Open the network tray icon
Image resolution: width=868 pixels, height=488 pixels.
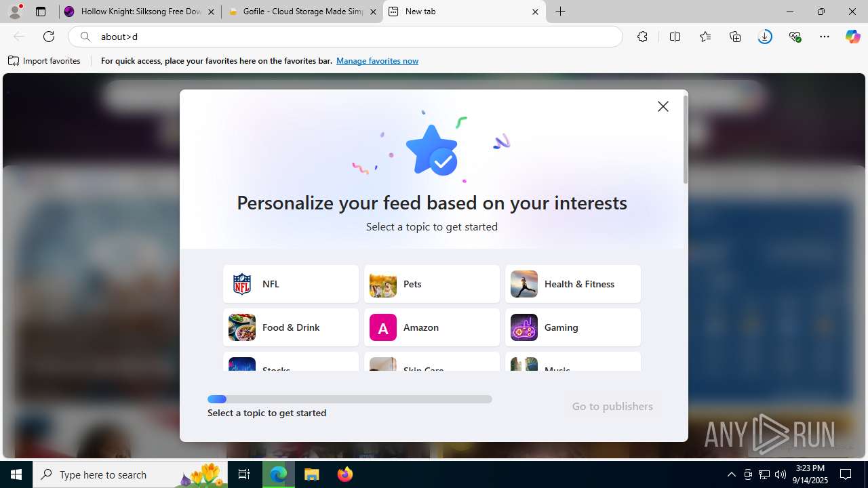click(764, 474)
